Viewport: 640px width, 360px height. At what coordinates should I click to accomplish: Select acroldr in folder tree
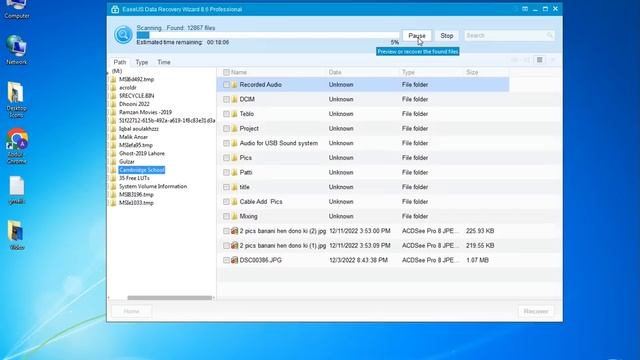[x=127, y=87]
